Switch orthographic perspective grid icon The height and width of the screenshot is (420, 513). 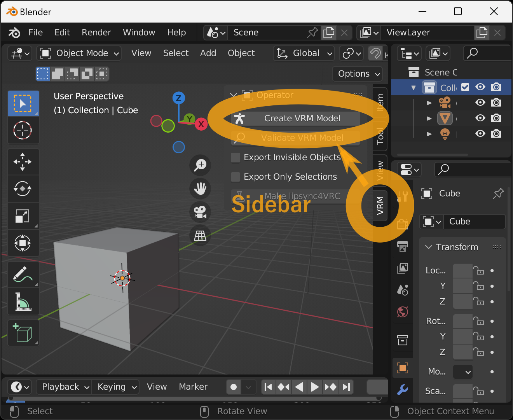(200, 235)
